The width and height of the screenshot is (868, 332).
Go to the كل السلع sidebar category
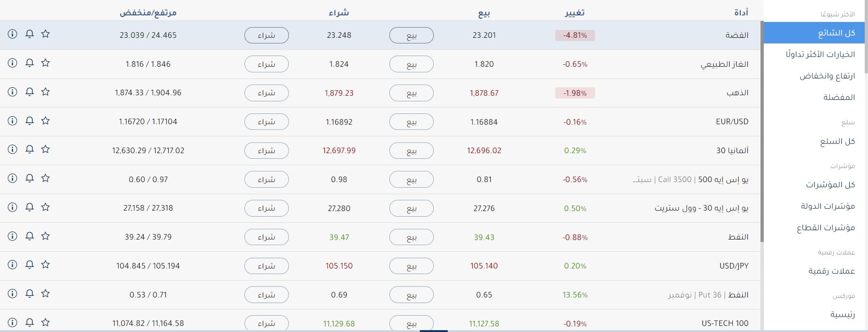click(x=837, y=141)
